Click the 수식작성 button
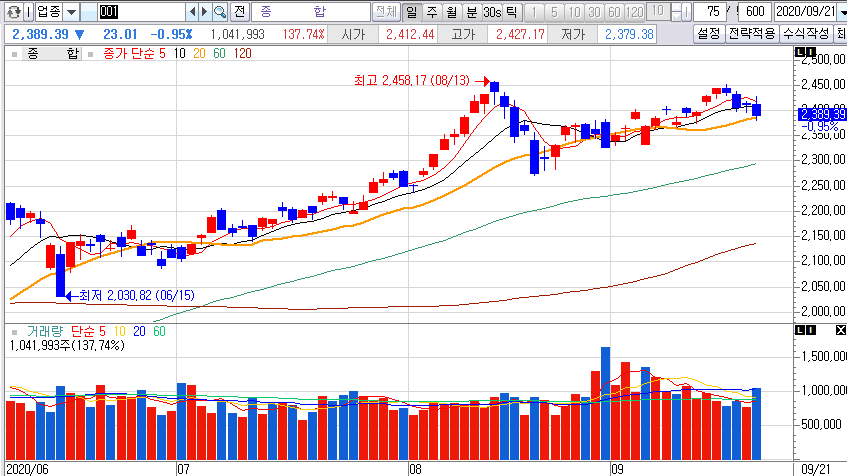The height and width of the screenshot is (476, 847). click(x=806, y=34)
